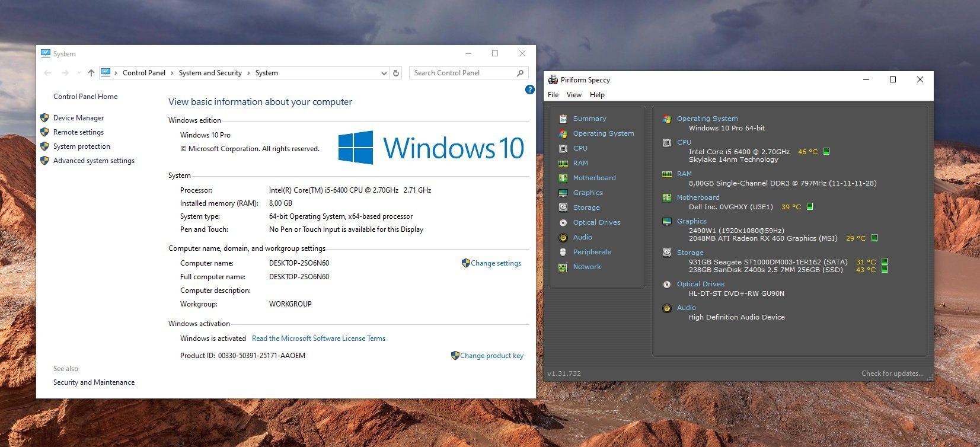980x447 pixels.
Task: Click the shield icon next to Device Manager
Action: coord(44,117)
